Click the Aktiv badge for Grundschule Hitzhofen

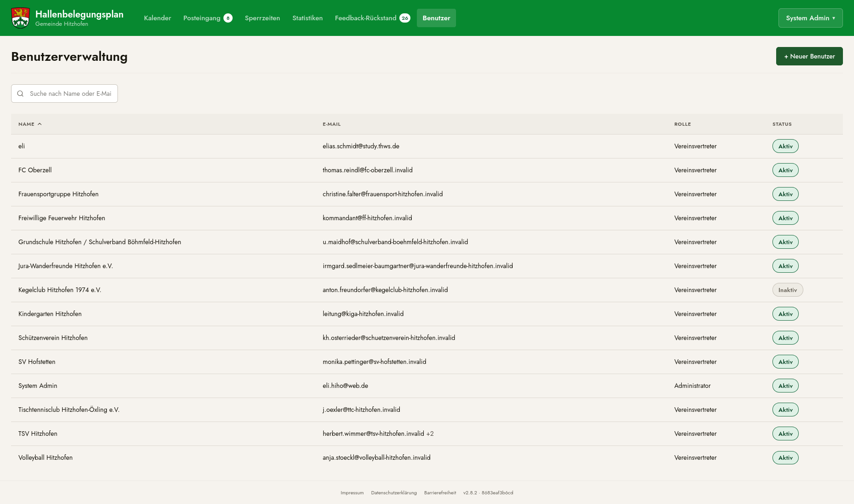[x=785, y=242]
